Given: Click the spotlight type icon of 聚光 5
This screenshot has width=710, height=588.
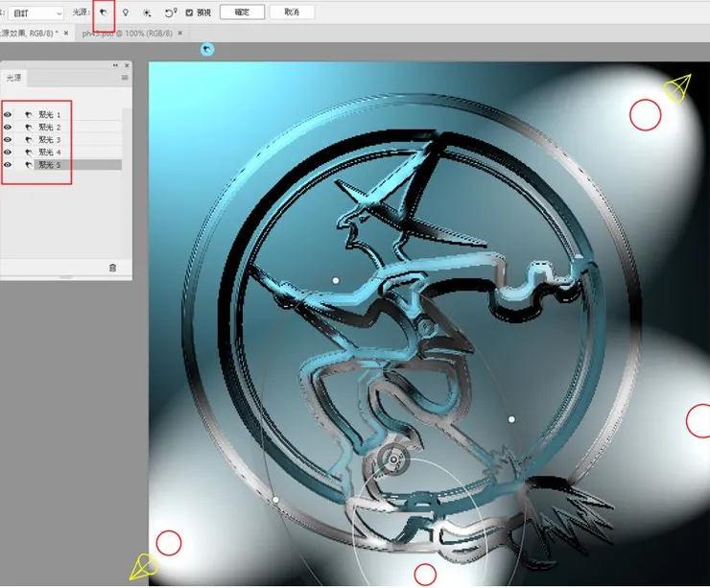Looking at the screenshot, I should tap(29, 165).
